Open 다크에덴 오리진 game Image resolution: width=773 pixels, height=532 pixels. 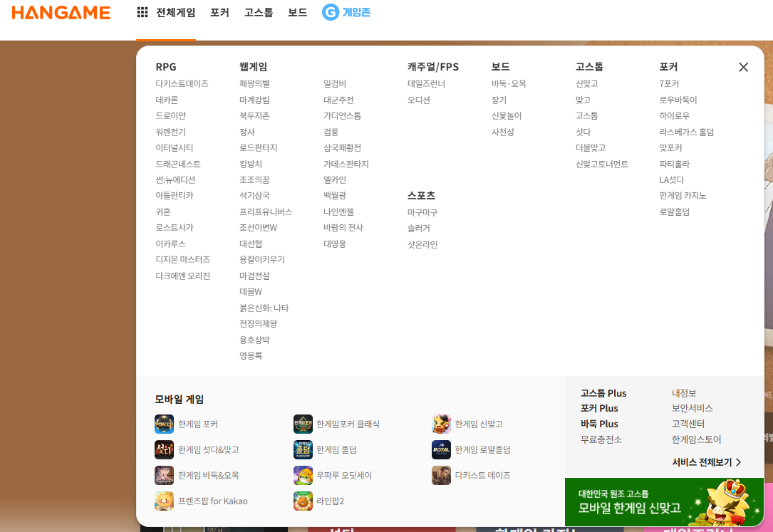tap(183, 276)
